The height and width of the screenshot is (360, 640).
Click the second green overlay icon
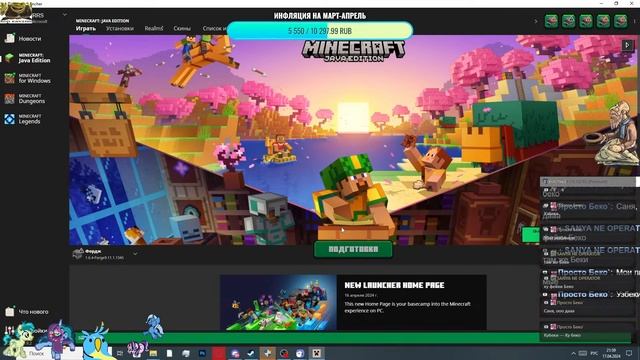[x=569, y=21]
